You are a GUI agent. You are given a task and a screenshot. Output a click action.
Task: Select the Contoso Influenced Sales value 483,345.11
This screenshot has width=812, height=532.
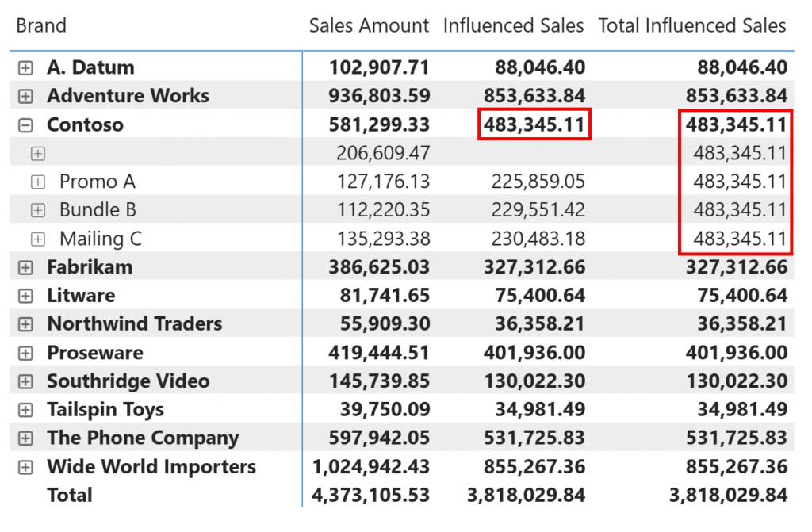point(534,125)
